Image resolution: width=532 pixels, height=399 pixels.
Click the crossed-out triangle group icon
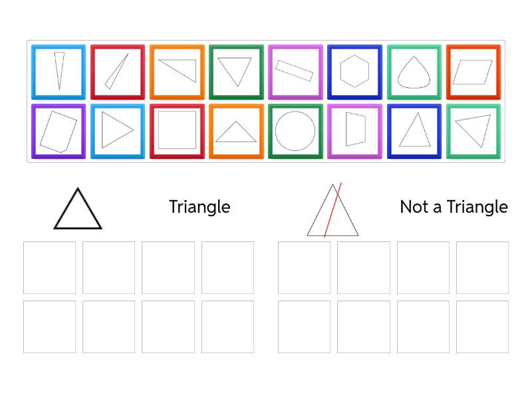[x=332, y=211]
